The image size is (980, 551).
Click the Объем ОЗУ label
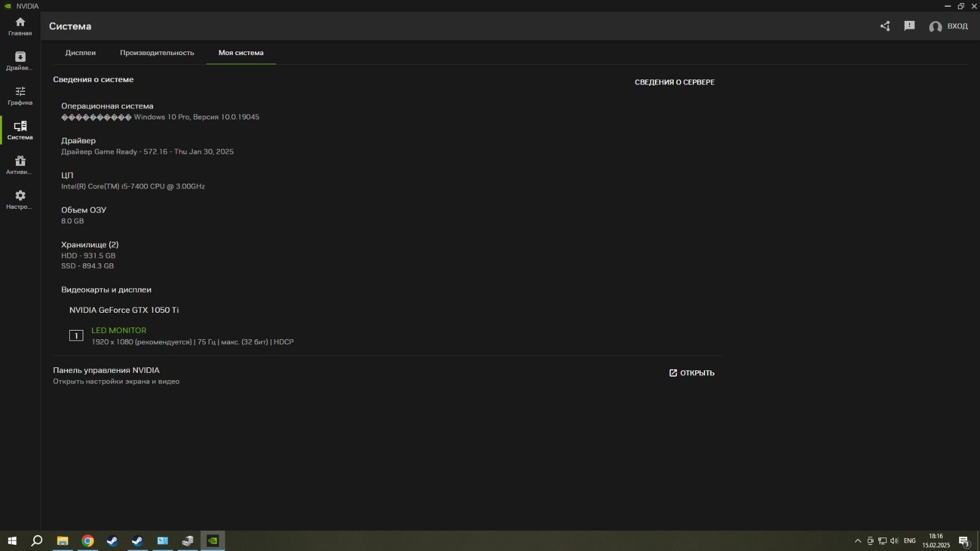[83, 210]
